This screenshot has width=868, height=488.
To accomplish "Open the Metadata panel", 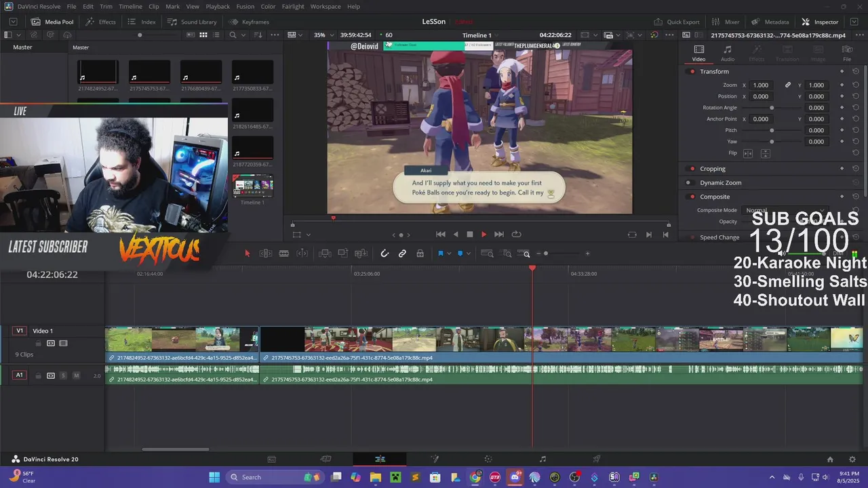I will pos(770,22).
